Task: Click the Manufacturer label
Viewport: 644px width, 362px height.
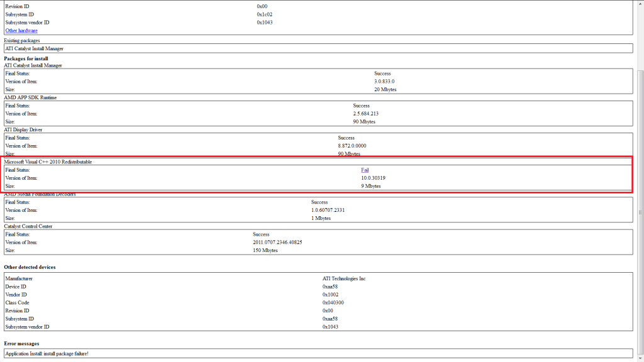Action: coord(19,278)
